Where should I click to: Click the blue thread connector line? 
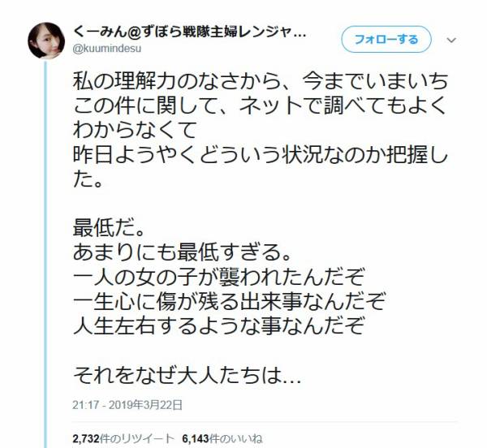click(x=46, y=255)
